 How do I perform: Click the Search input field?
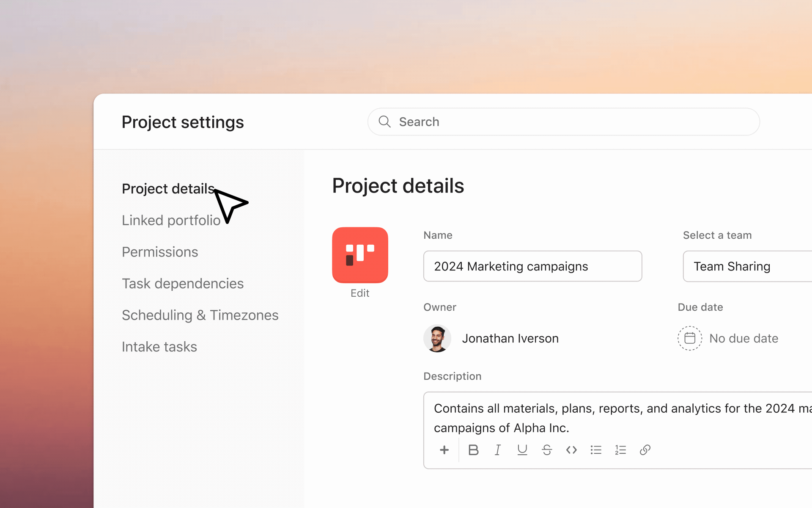point(563,121)
